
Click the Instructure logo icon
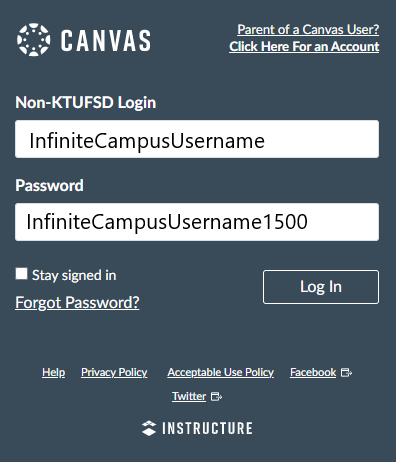tap(149, 428)
